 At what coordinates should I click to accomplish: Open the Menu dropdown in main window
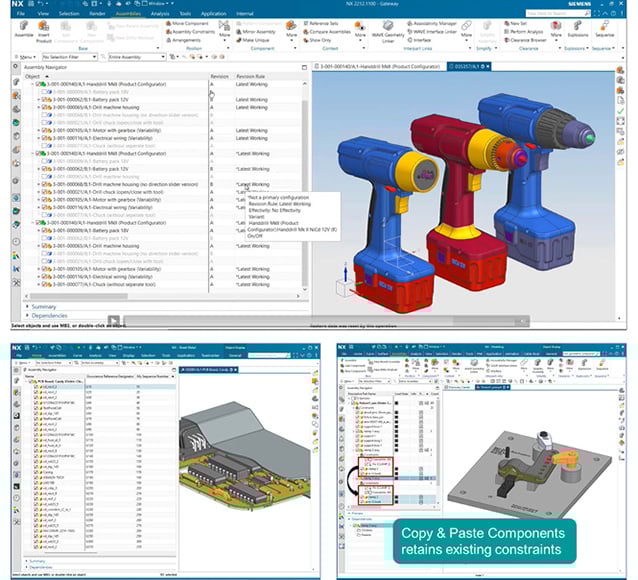[25, 57]
